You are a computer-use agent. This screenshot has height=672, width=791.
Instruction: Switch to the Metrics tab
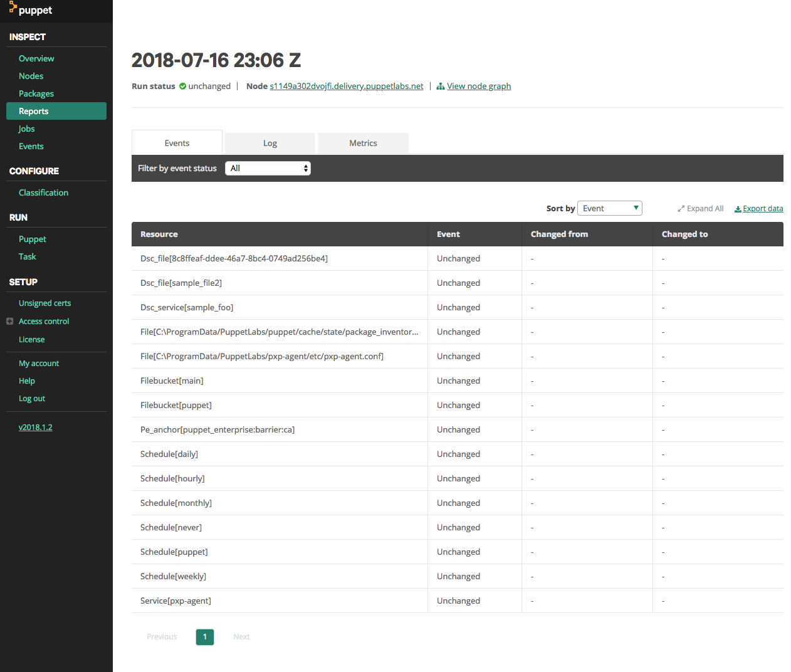pos(363,143)
